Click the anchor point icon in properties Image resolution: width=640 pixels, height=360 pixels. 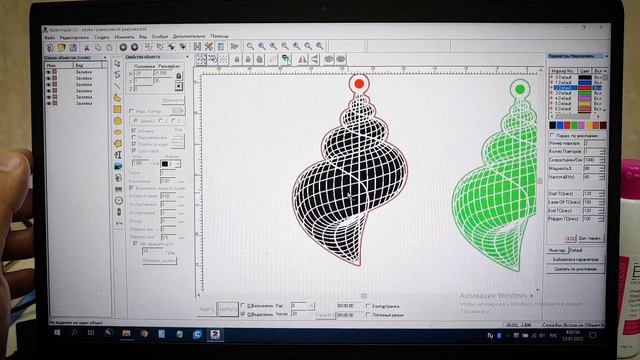pyautogui.click(x=178, y=86)
